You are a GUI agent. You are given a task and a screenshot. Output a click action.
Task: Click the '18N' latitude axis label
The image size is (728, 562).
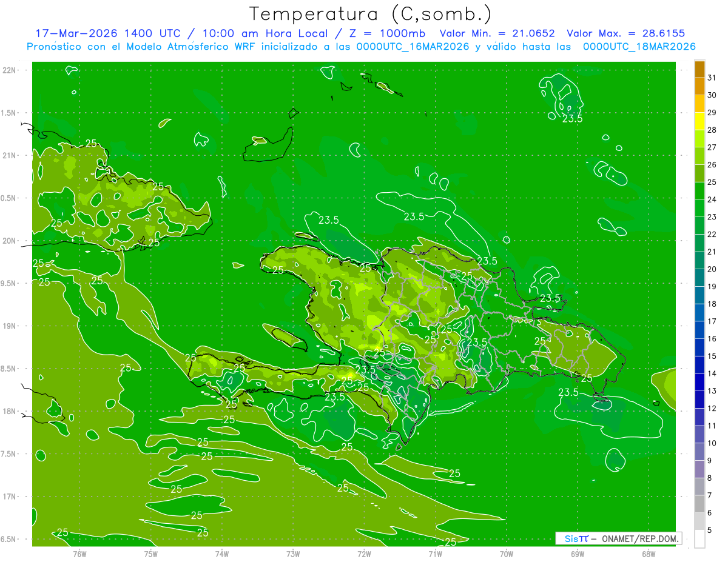pyautogui.click(x=10, y=412)
